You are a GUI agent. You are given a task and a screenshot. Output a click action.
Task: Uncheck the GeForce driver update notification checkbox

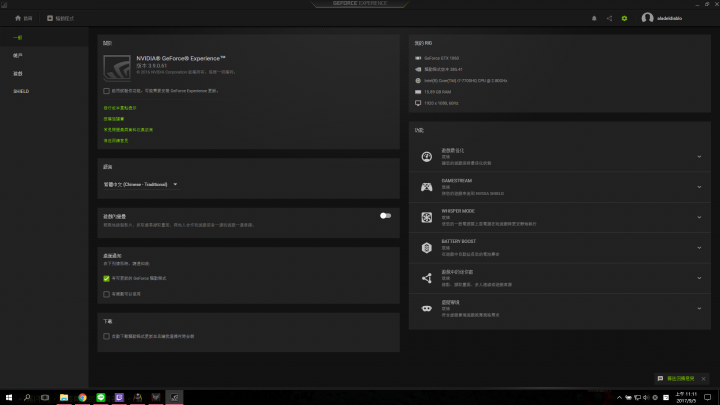click(x=107, y=279)
